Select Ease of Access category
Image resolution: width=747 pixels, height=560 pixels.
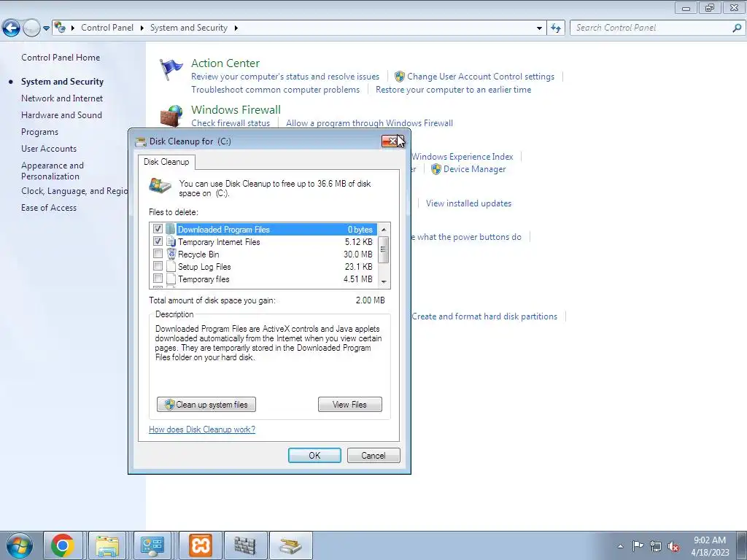click(49, 208)
